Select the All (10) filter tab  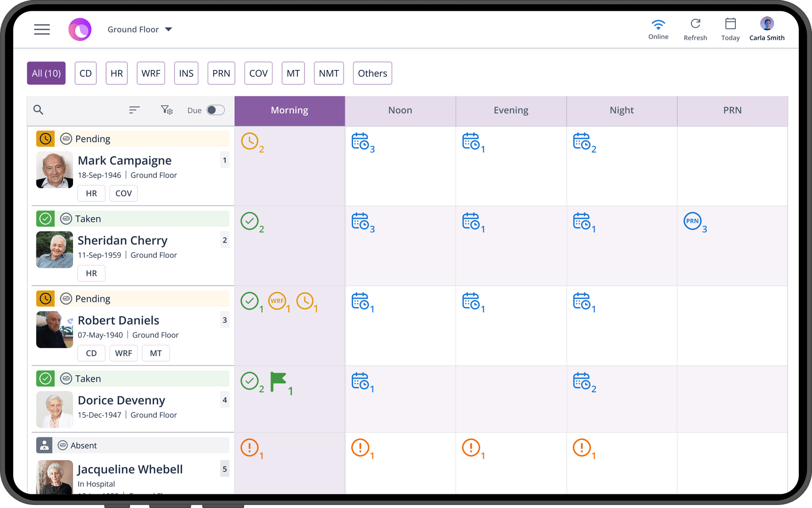coord(46,73)
